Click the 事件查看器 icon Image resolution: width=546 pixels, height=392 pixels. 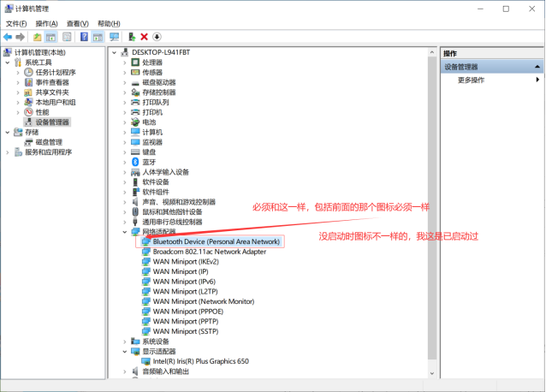28,82
